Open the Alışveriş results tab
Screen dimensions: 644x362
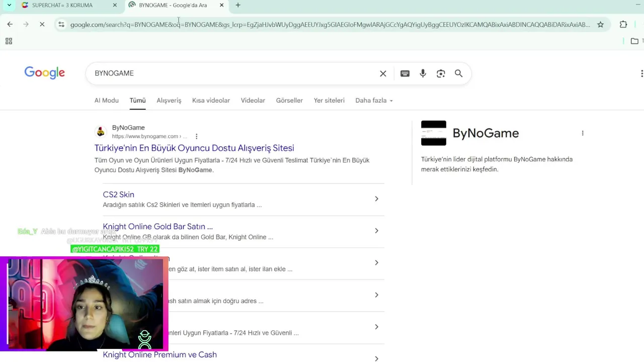click(169, 100)
